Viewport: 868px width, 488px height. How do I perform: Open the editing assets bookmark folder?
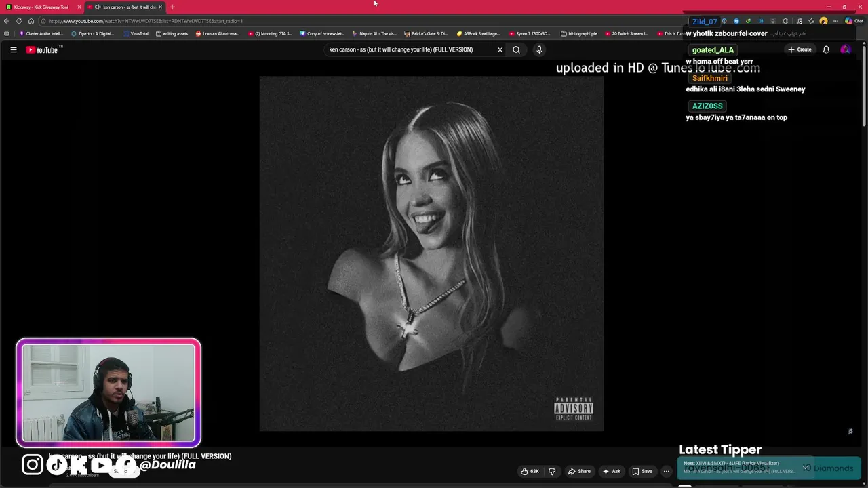point(172,33)
